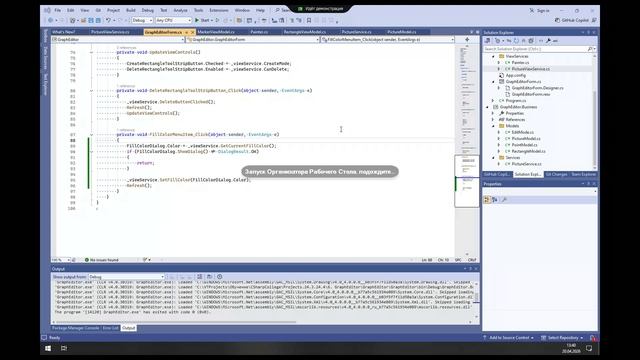Viewport: 640px width, 360px height.
Task: Switch to PictureViewService.cs editor tab
Action: (x=110, y=32)
